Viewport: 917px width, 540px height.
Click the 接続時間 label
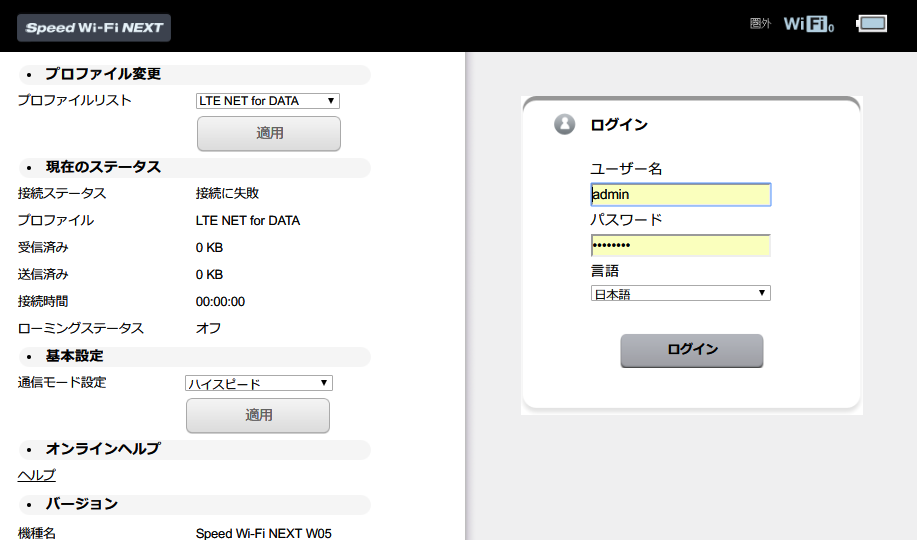point(43,301)
